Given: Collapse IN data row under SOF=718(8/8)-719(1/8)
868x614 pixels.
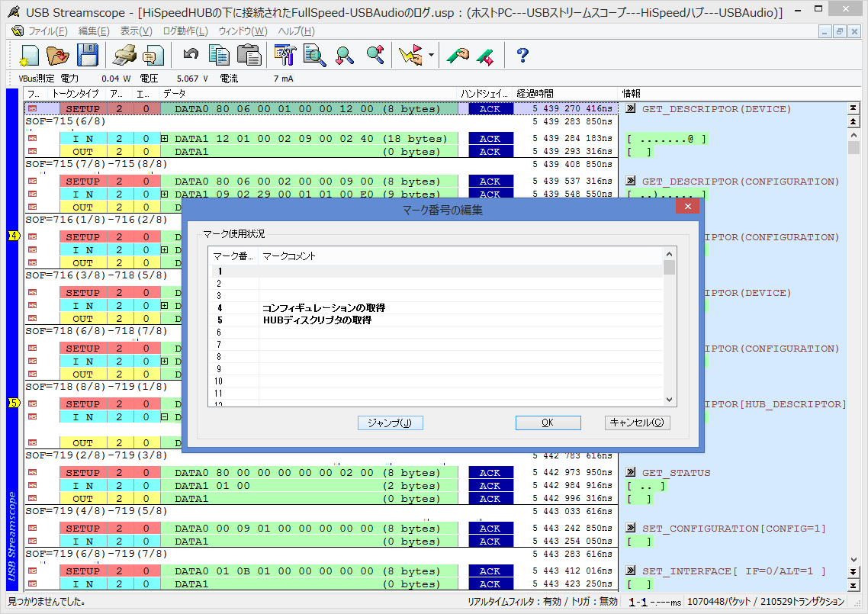Looking at the screenshot, I should [x=165, y=417].
